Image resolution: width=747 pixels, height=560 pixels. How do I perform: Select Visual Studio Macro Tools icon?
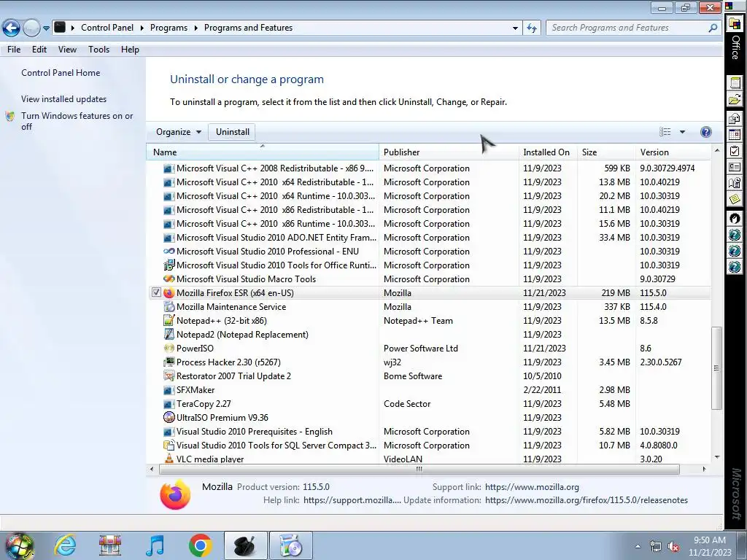click(x=169, y=279)
